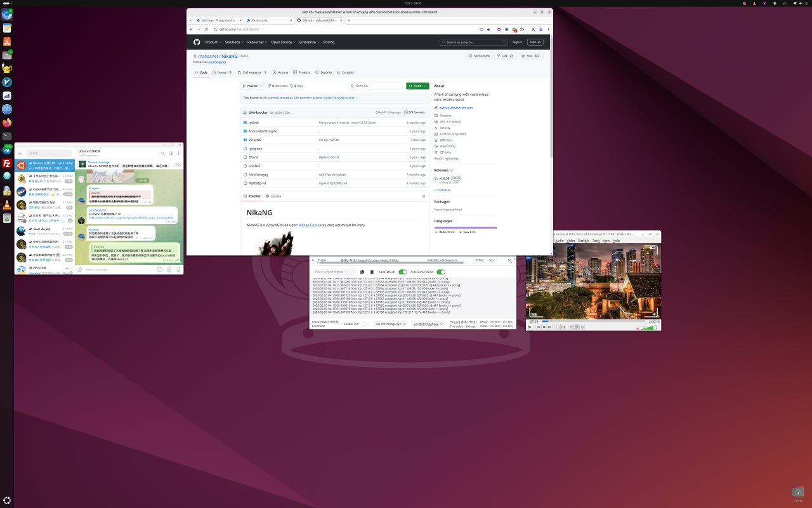This screenshot has width=812, height=508.
Task: Toggle loop mode in VLC
Action: (x=577, y=327)
